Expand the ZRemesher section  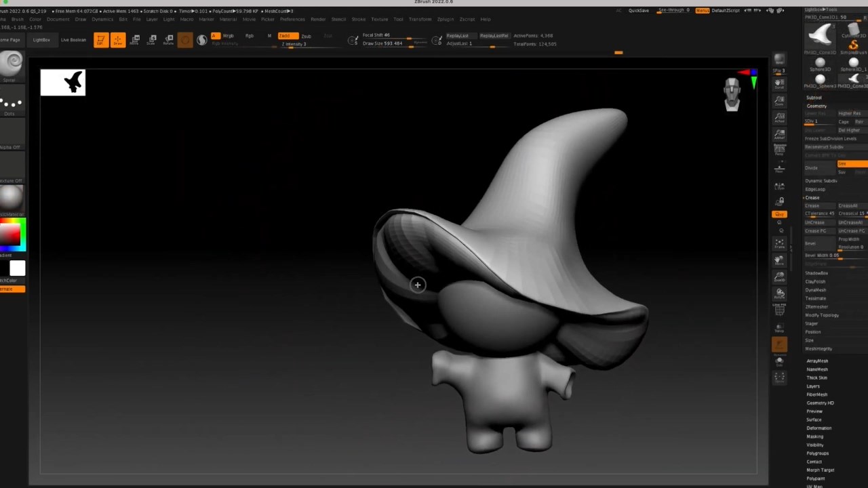click(817, 307)
